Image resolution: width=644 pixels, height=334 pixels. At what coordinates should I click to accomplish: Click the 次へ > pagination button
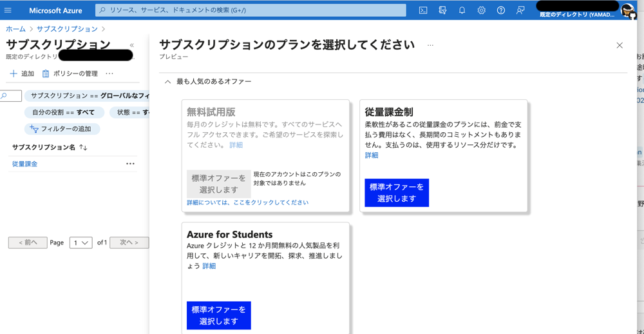(129, 242)
